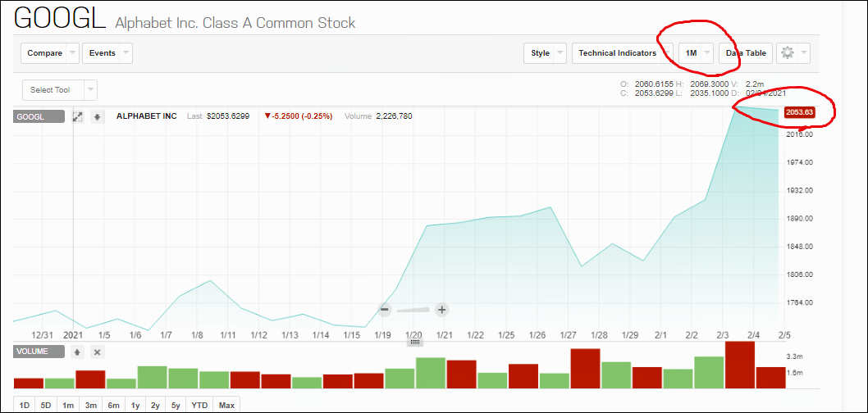The width and height of the screenshot is (868, 413).
Task: Click the volume value 2,226,780
Action: pyautogui.click(x=394, y=116)
